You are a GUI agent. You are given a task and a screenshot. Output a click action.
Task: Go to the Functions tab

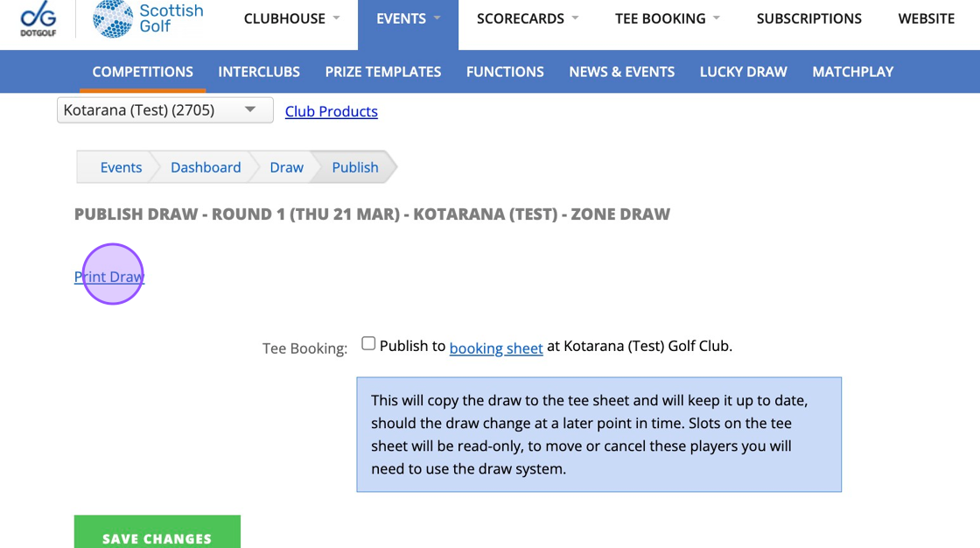tap(505, 72)
